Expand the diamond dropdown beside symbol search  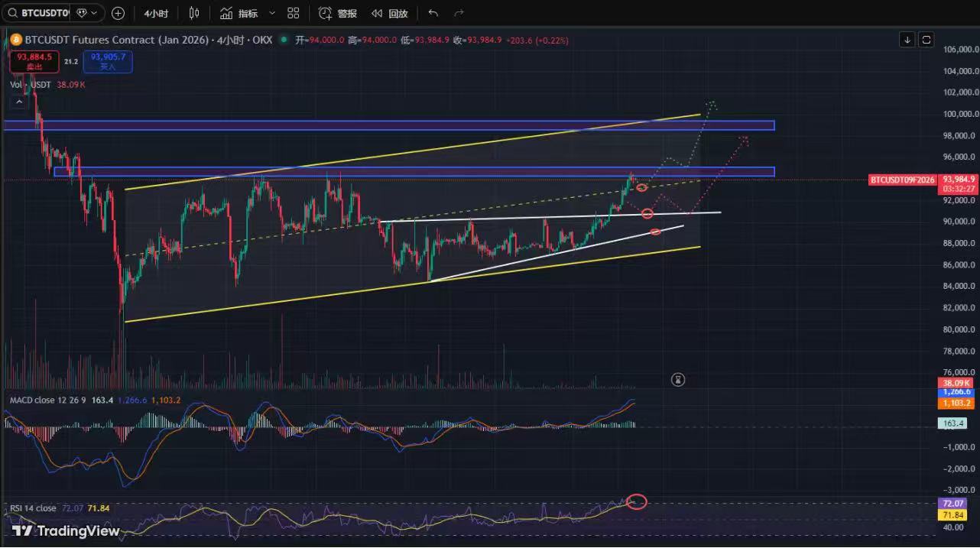[x=88, y=13]
